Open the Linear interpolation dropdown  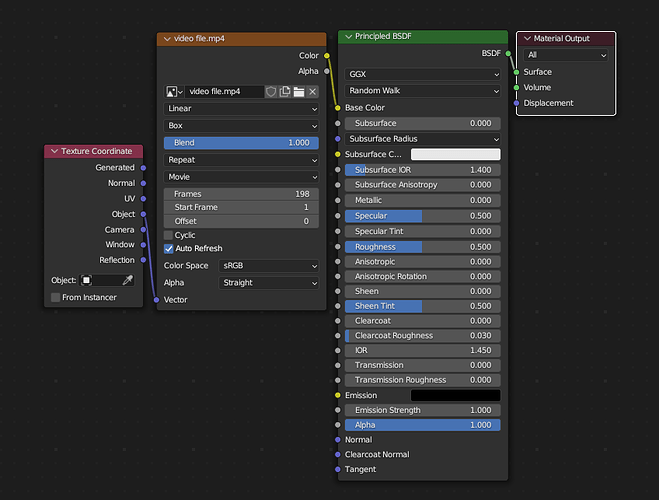pos(241,109)
